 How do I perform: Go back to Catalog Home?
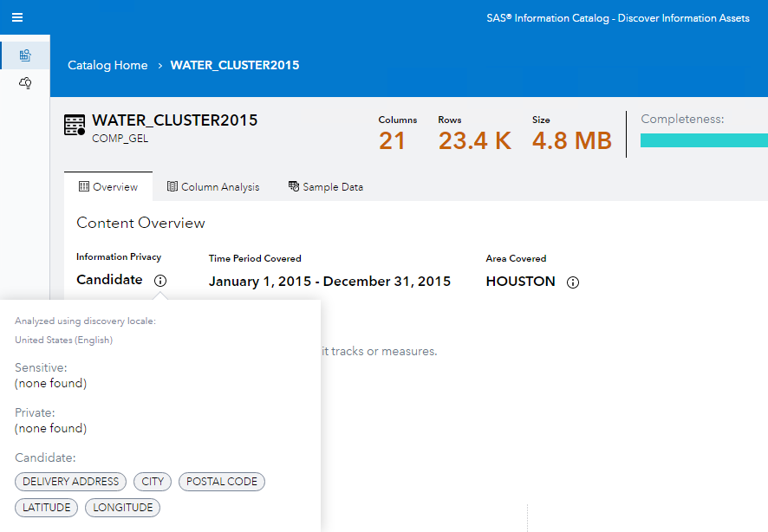[x=107, y=66]
